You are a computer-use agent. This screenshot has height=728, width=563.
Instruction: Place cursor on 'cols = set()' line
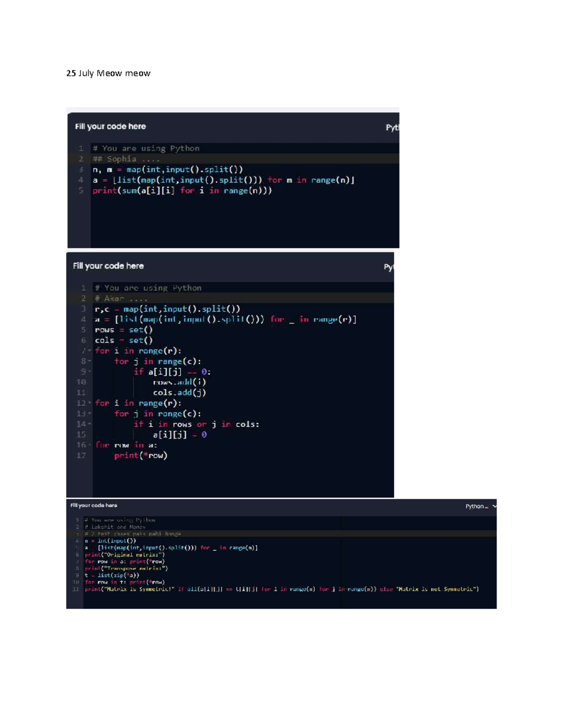point(123,340)
